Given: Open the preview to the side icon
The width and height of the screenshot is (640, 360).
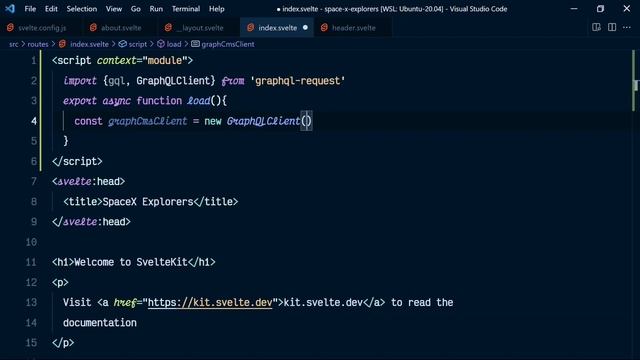Looking at the screenshot, I should tap(596, 27).
